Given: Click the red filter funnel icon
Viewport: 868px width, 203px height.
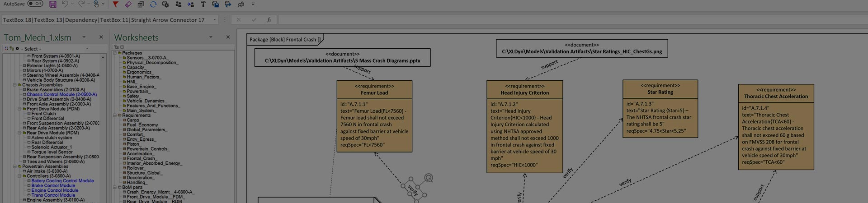Looking at the screenshot, I should (115, 5).
